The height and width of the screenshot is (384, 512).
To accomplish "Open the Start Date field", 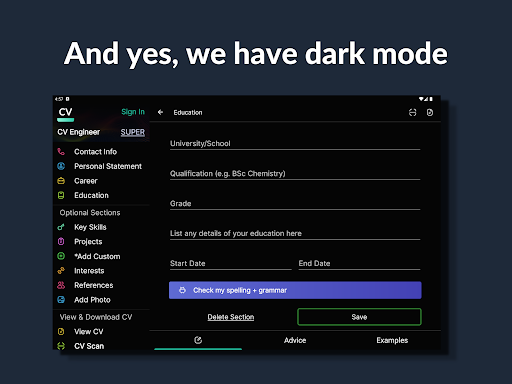I will (x=231, y=263).
